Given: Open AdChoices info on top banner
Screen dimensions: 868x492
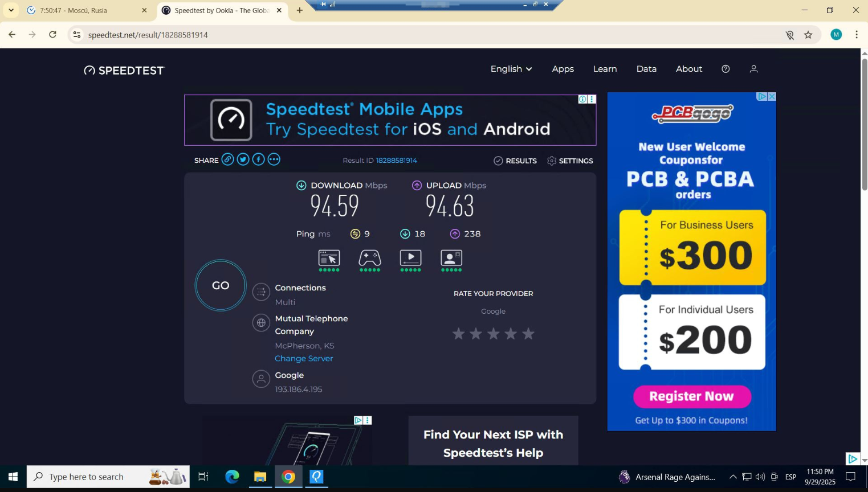Looking at the screenshot, I should pos(582,99).
